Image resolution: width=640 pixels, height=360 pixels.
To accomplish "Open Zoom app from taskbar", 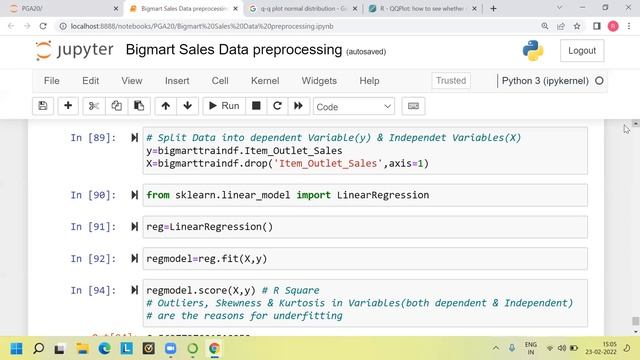I will tap(171, 349).
